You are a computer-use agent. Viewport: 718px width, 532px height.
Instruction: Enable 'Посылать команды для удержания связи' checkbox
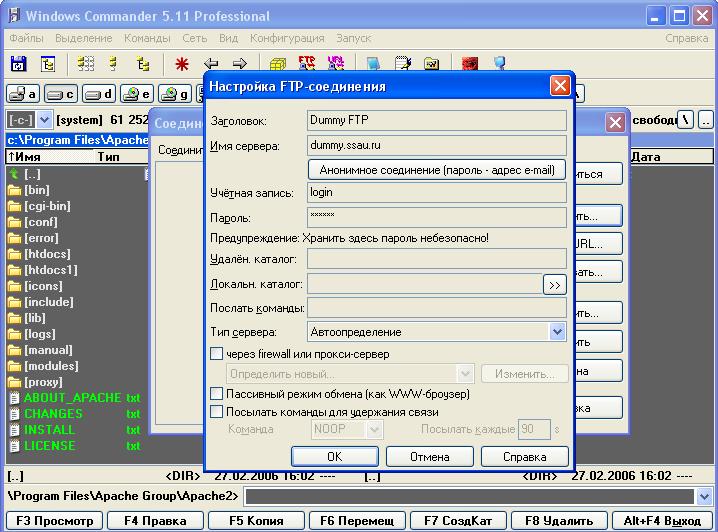point(217,412)
